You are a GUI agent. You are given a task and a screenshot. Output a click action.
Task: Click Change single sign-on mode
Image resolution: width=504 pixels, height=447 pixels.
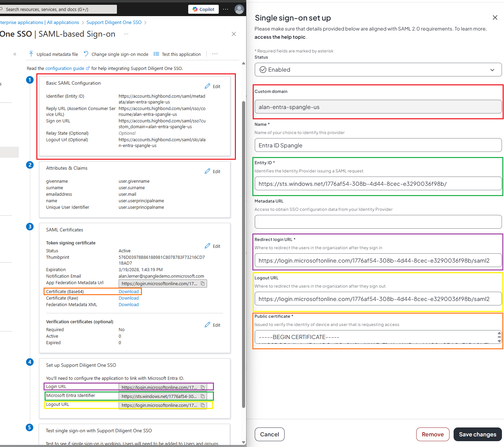(x=116, y=54)
